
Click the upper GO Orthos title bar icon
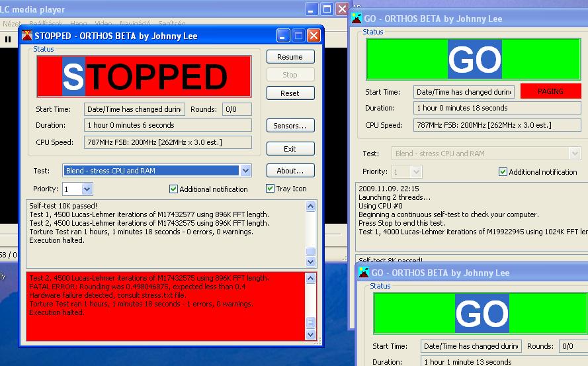tap(357, 19)
